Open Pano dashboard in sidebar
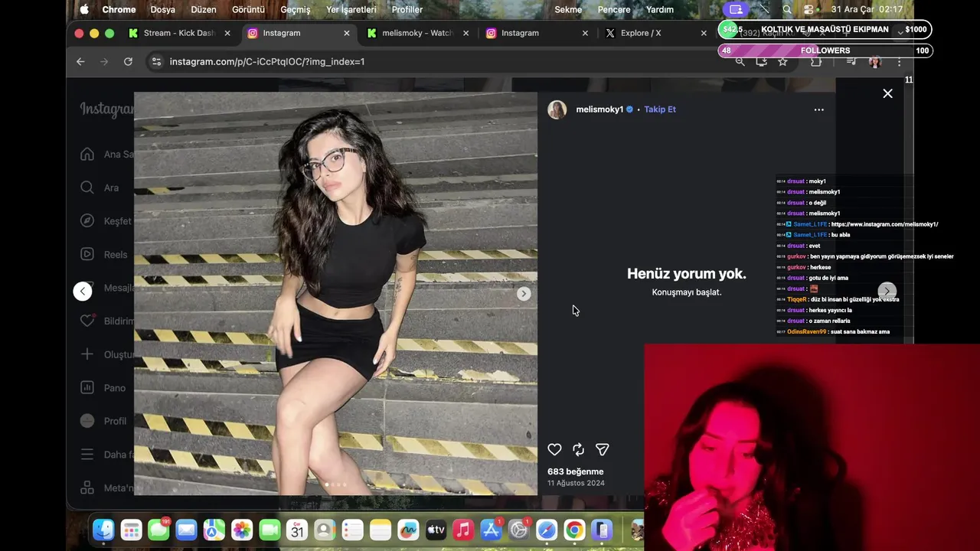Screen dimensions: 980x551 [103, 388]
